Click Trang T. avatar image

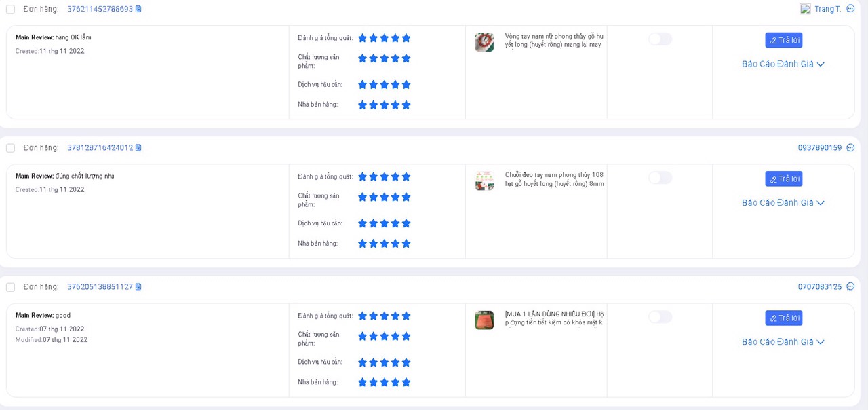(805, 9)
